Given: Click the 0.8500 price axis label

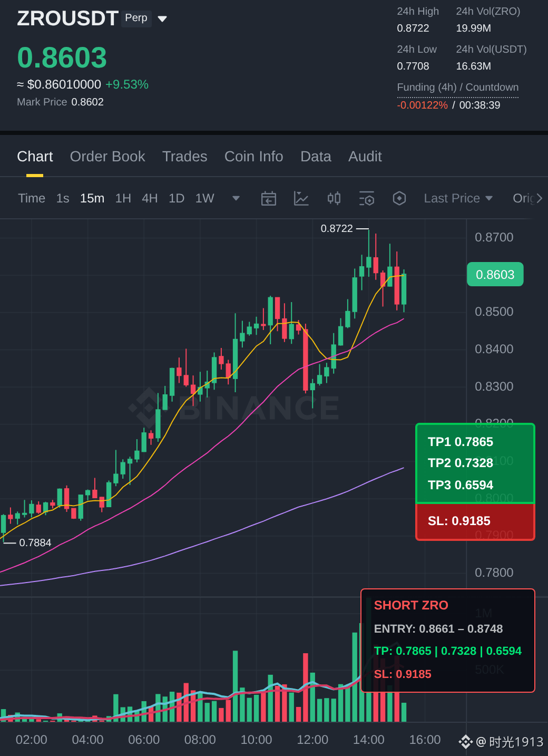Looking at the screenshot, I should pyautogui.click(x=494, y=312).
